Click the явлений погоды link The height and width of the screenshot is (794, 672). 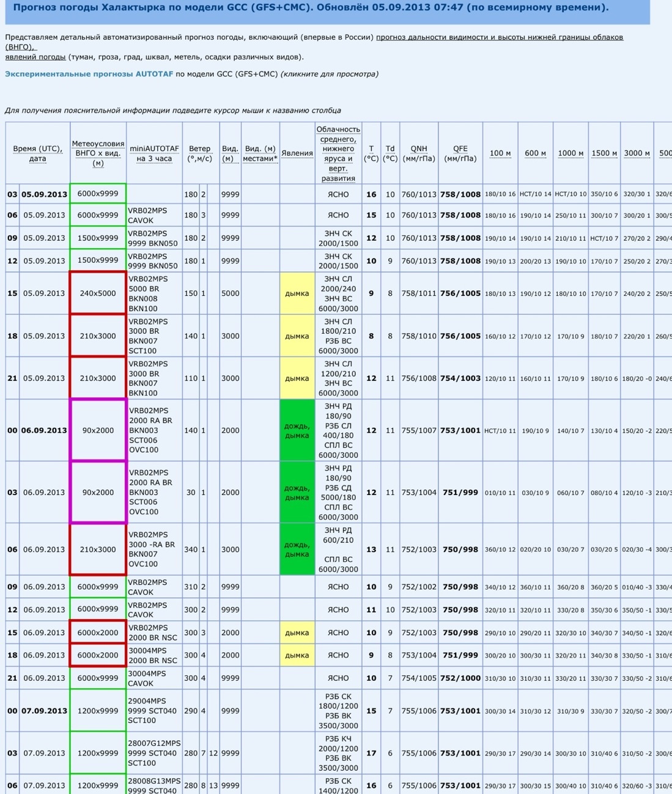(35, 57)
